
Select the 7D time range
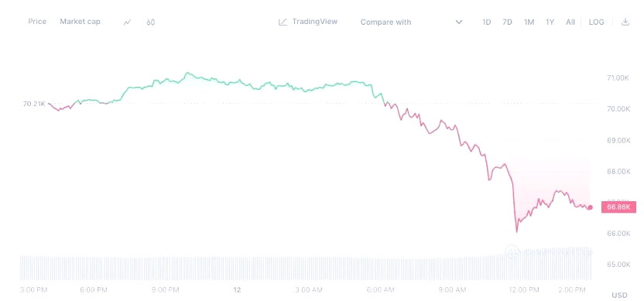[x=507, y=22]
